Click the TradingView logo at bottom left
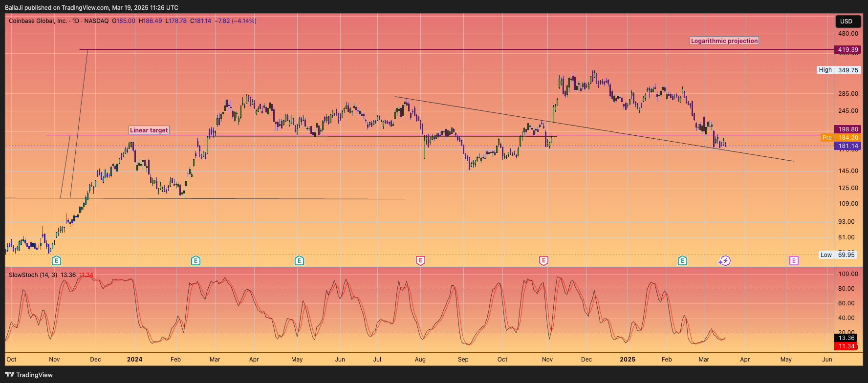868x383 pixels. [x=29, y=375]
